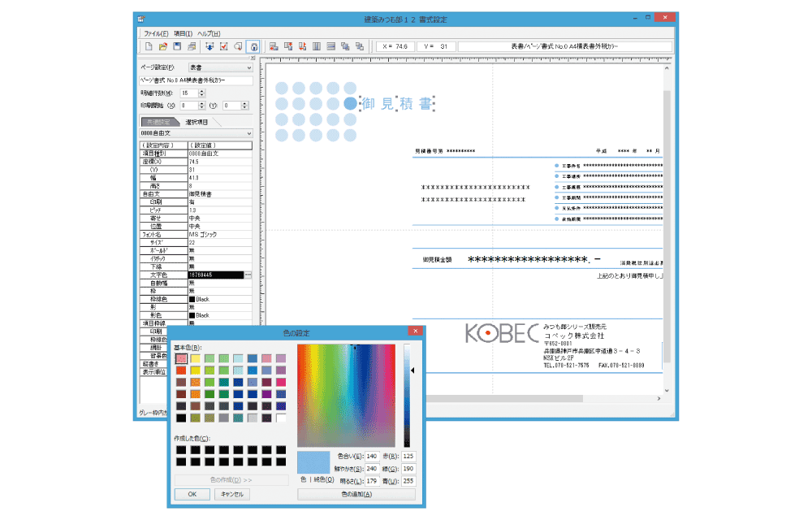The image size is (812, 520).
Task: Open the ページ設定 dropdown showing 表書
Action: click(220, 67)
